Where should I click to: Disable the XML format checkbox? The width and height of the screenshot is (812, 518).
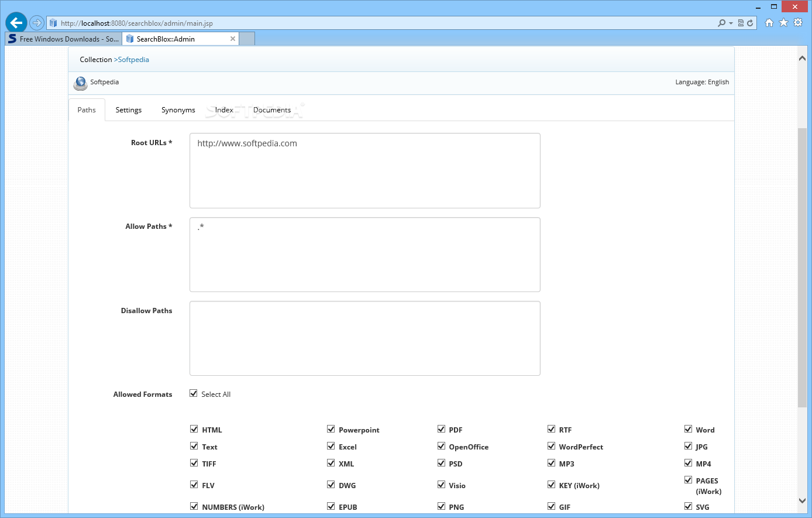click(331, 463)
